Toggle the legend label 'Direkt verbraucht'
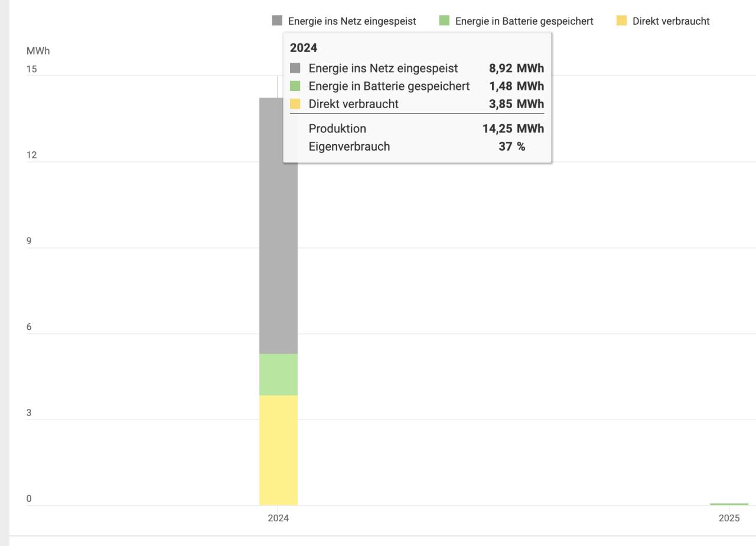756x546 pixels. (x=671, y=21)
